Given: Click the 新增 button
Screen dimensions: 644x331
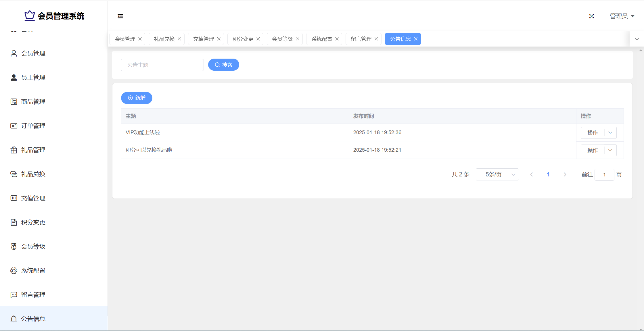Looking at the screenshot, I should coord(137,98).
